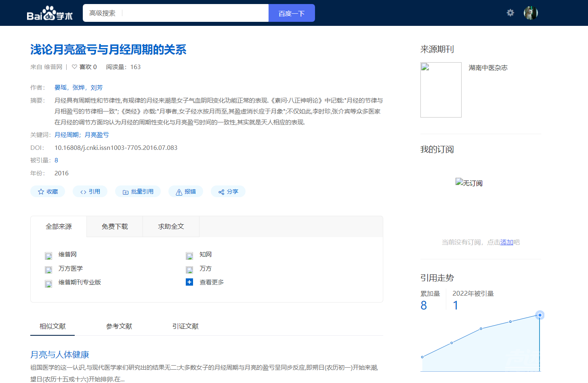This screenshot has height=383, width=588.
Task: Open 维普期刊专业版 source link text
Action: pos(80,282)
